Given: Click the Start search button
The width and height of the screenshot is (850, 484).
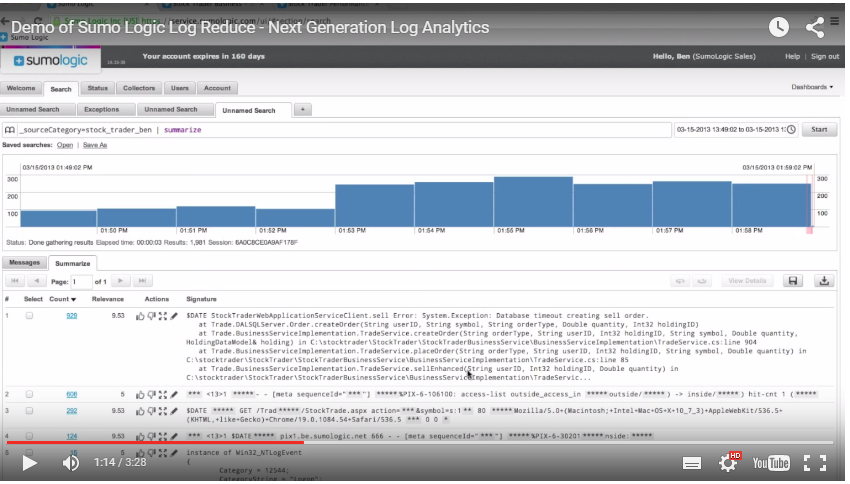Looking at the screenshot, I should pyautogui.click(x=819, y=130).
